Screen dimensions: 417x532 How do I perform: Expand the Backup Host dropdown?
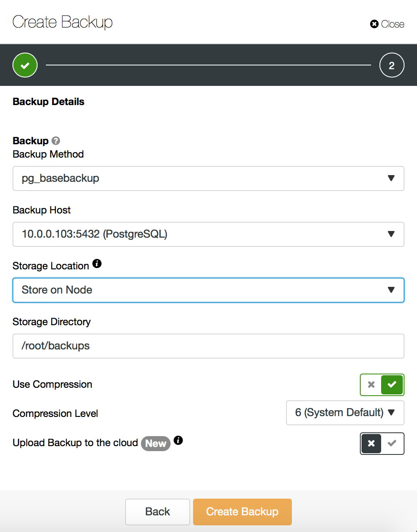coord(208,234)
